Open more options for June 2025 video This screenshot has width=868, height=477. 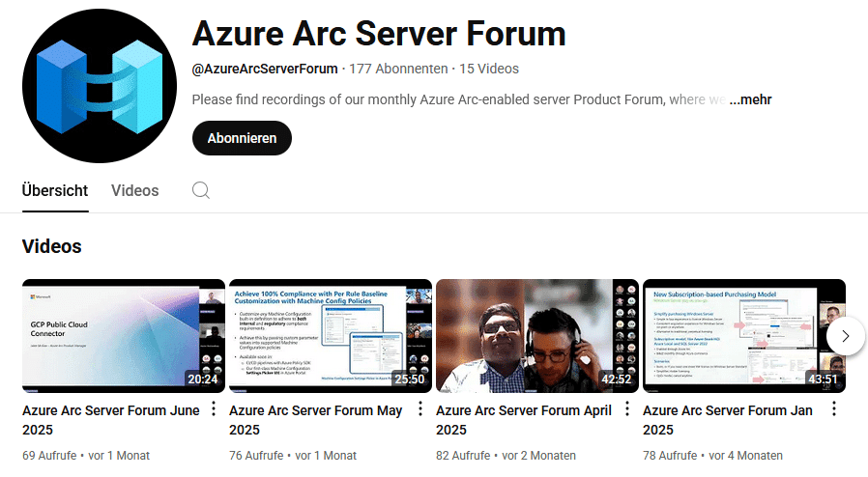tap(214, 409)
